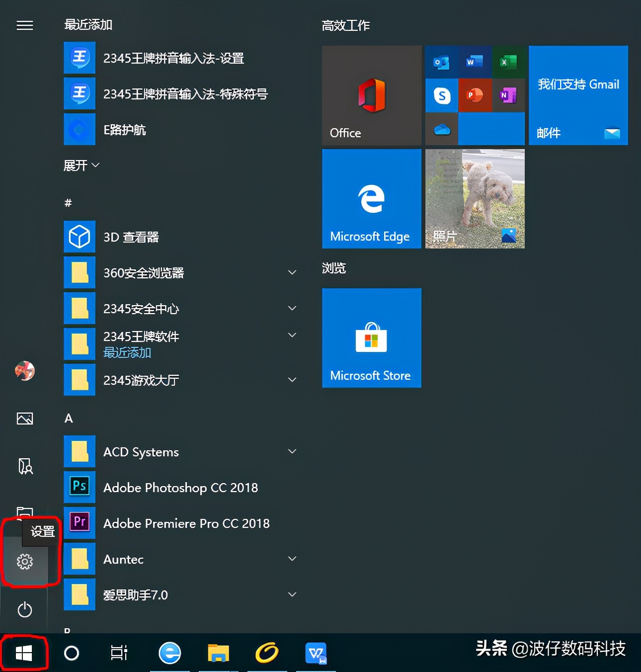Expand the ACD Systems folder
The width and height of the screenshot is (641, 672).
(292, 451)
